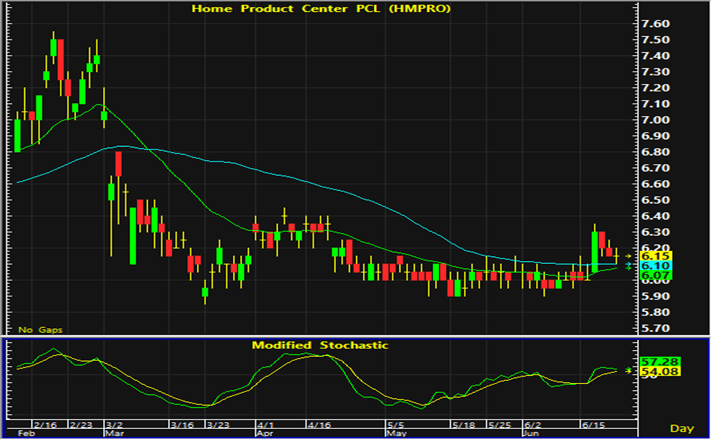Click the 6.50 price axis label
This screenshot has height=440, width=712.
tap(655, 200)
